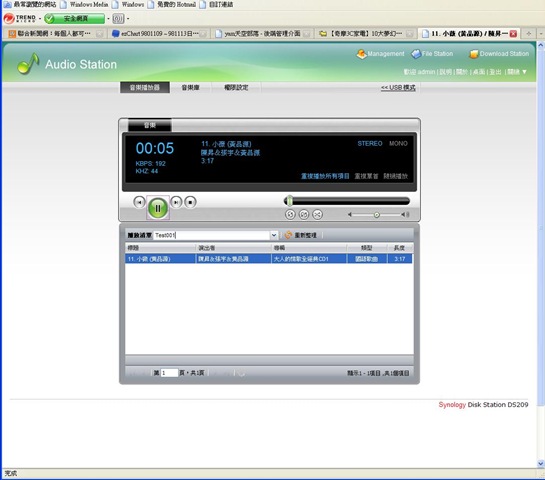Toggle repeat all items text option
This screenshot has width=545, height=480.
[325, 176]
